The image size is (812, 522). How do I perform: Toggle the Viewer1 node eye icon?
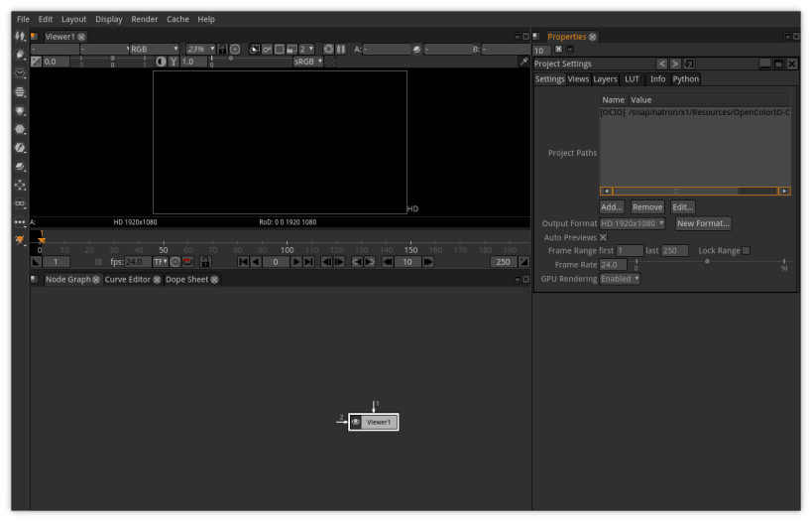point(356,422)
